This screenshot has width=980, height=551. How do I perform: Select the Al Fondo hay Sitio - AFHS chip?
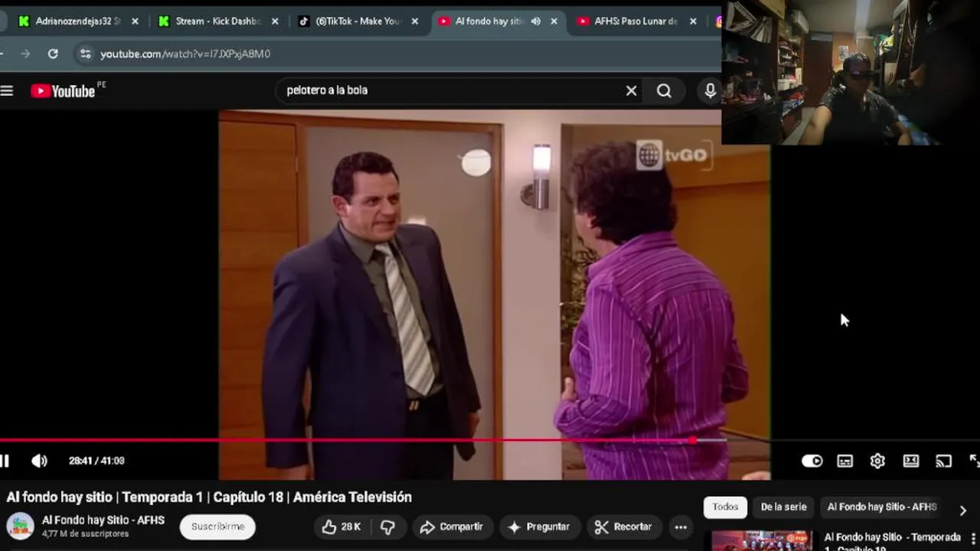tap(882, 507)
